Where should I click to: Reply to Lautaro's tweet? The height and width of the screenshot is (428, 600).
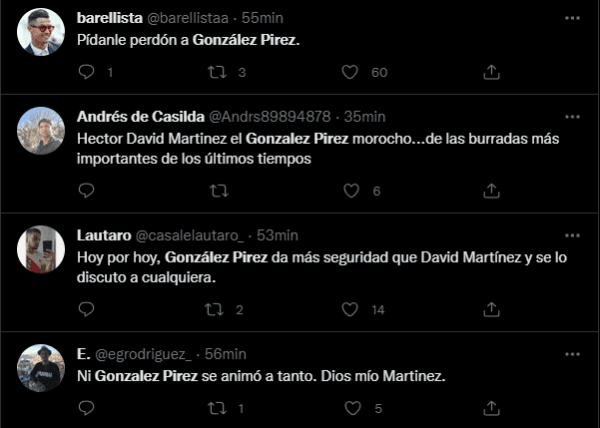[x=86, y=309]
